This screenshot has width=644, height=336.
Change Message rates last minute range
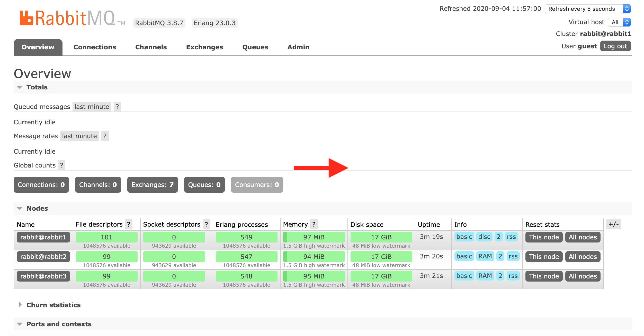[79, 136]
